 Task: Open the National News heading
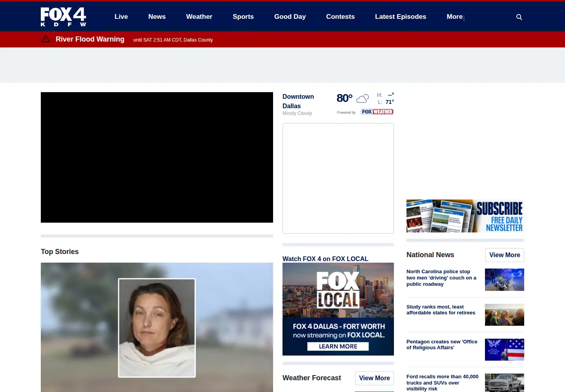[x=430, y=255]
